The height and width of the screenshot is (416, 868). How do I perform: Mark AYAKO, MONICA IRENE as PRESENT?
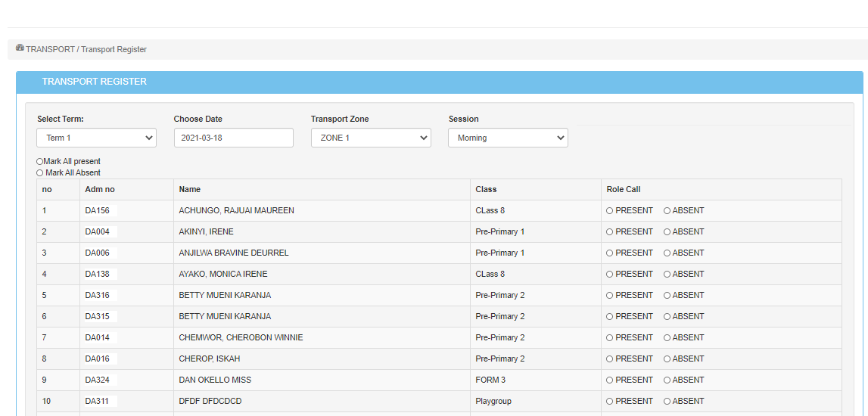pyautogui.click(x=610, y=275)
